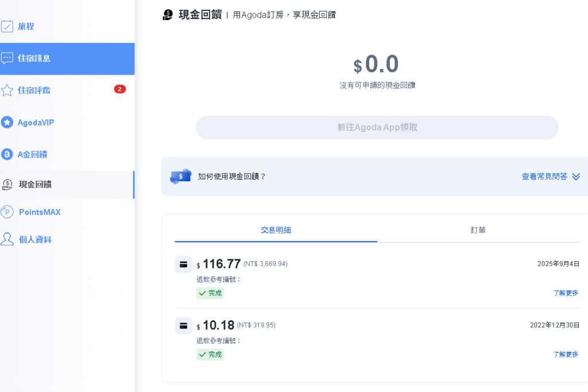Switch to the 訂單 tab

coord(478,230)
